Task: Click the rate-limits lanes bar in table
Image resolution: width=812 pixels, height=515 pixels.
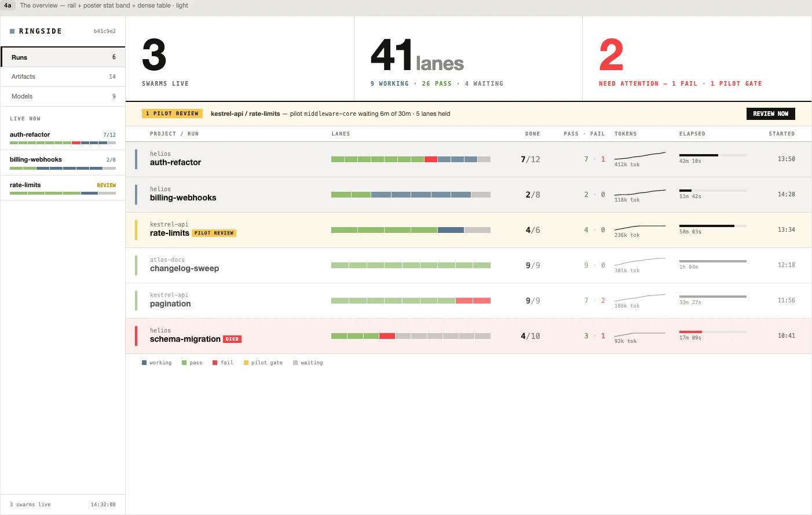Action: tap(411, 230)
